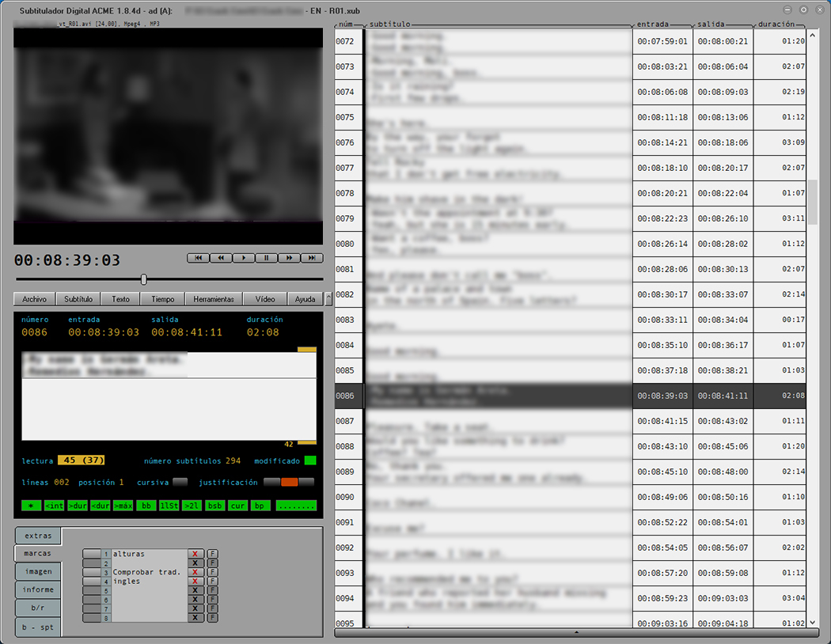Image resolution: width=831 pixels, height=644 pixels.
Task: Click the video position slider handle
Action: tap(143, 279)
